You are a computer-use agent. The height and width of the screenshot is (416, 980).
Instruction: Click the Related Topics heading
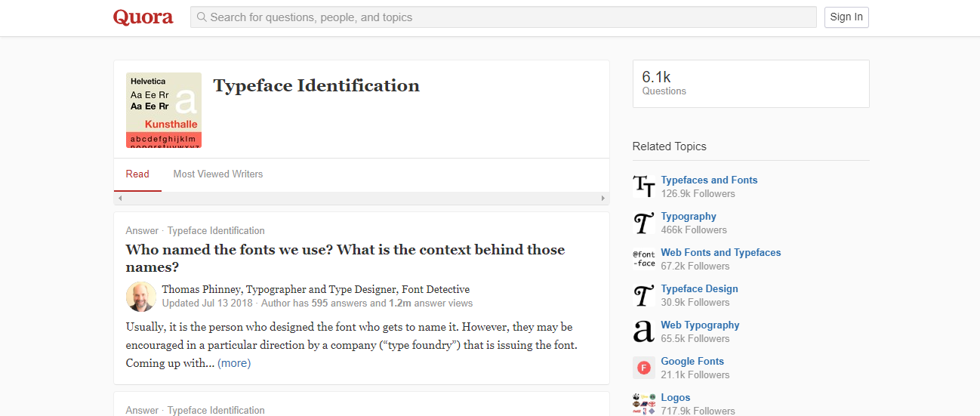tap(670, 146)
